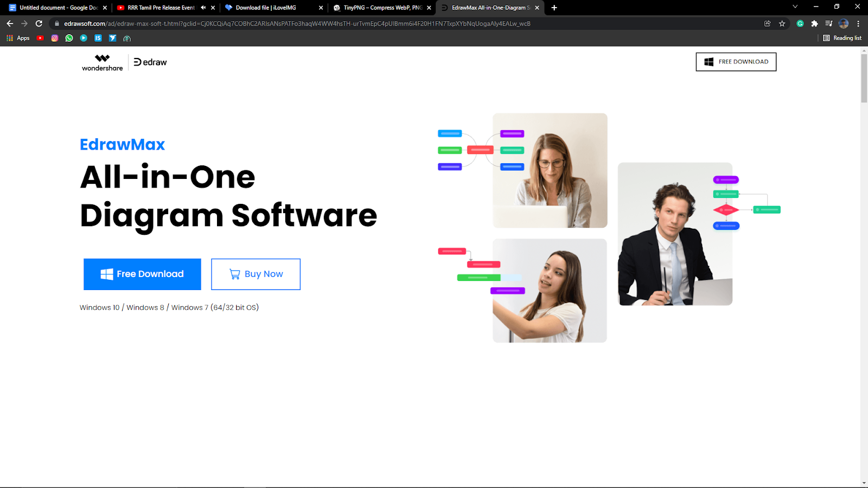Open the Reading list

point(842,38)
